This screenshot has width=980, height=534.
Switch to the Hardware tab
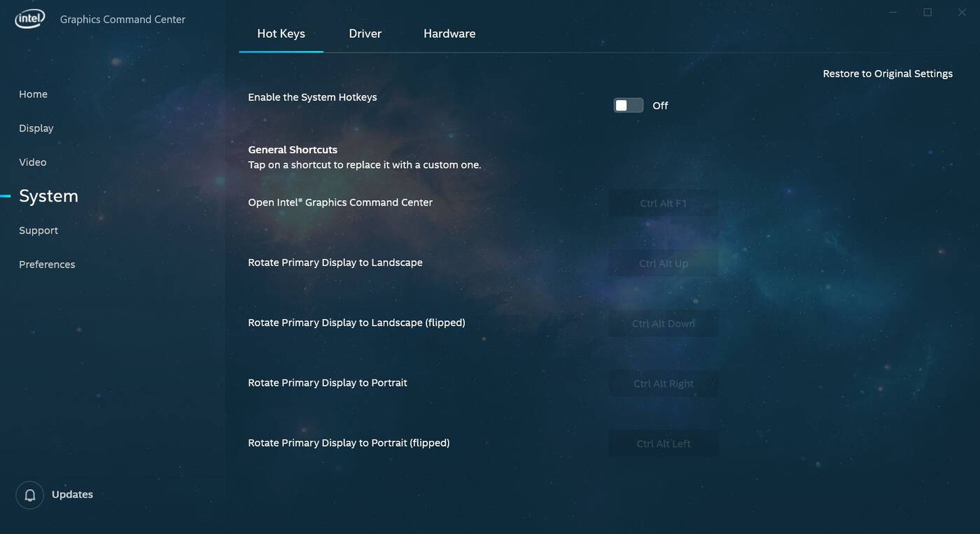449,34
